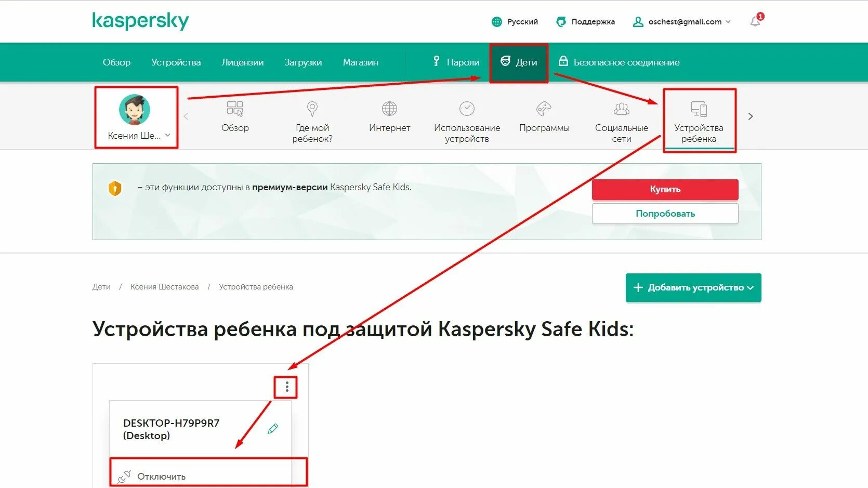
Task: Follow the Ксения Шестакова breadcrumb link
Action: [164, 287]
